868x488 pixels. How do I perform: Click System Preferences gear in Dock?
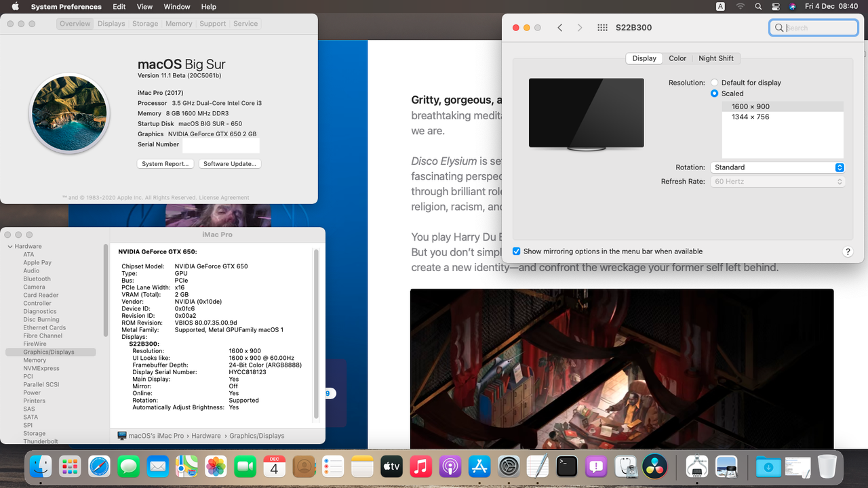point(509,466)
